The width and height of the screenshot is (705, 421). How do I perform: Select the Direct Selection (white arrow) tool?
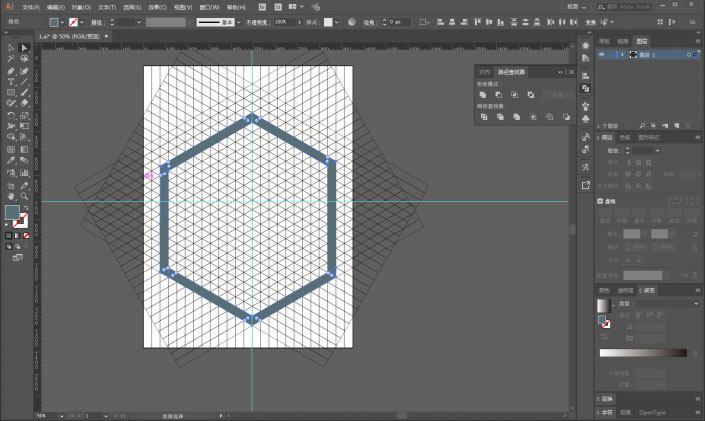click(24, 48)
